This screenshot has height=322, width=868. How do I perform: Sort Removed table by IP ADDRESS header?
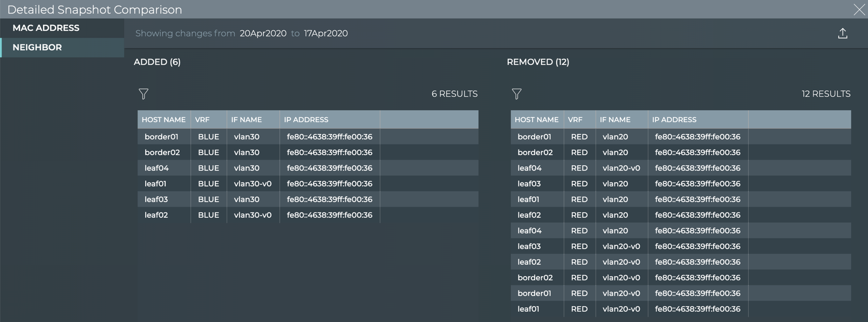pos(674,120)
